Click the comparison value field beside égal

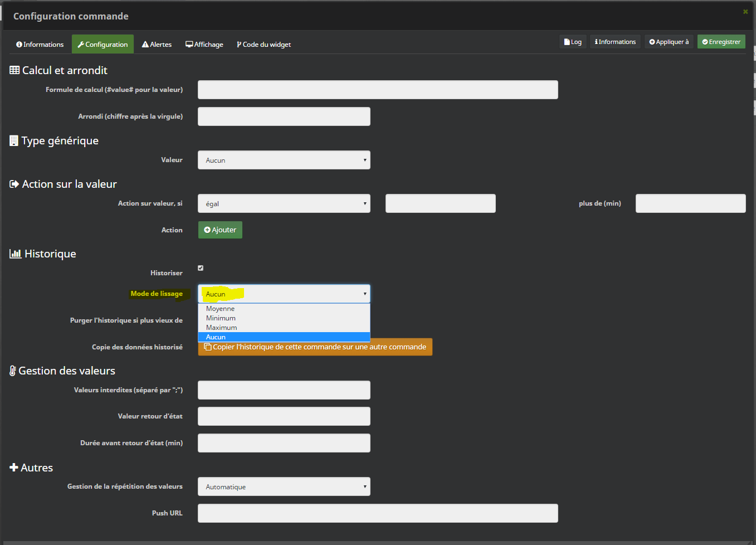[441, 203]
